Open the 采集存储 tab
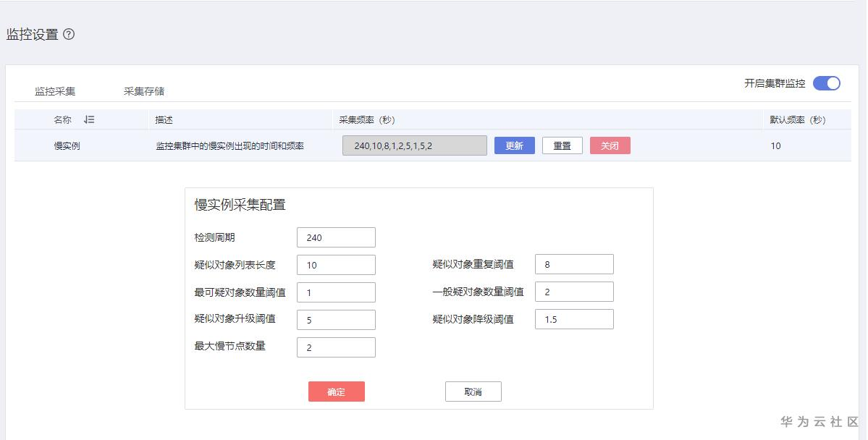Image resolution: width=868 pixels, height=440 pixels. point(144,91)
